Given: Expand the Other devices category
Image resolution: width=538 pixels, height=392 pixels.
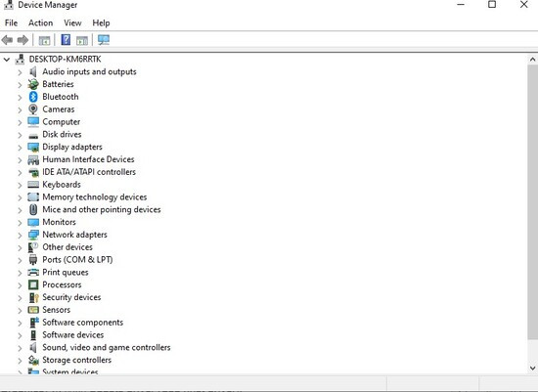Looking at the screenshot, I should [20, 247].
